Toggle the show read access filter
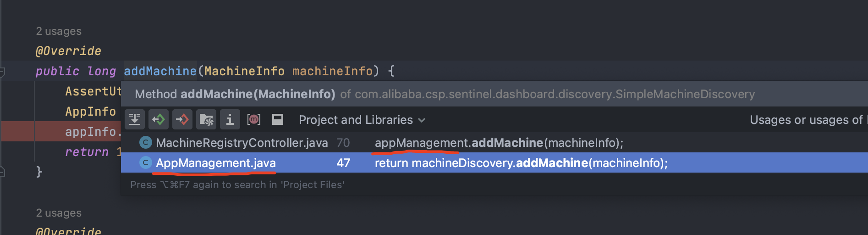868x235 pixels. click(159, 120)
